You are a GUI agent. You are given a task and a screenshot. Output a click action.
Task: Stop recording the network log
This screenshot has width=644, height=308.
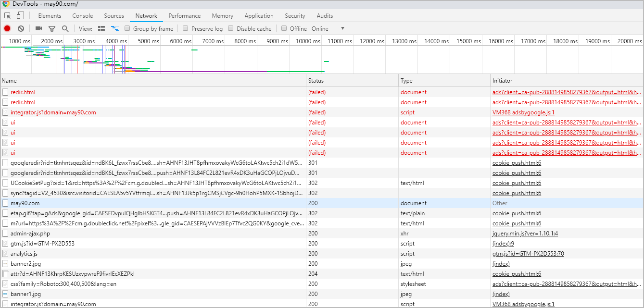tap(7, 29)
